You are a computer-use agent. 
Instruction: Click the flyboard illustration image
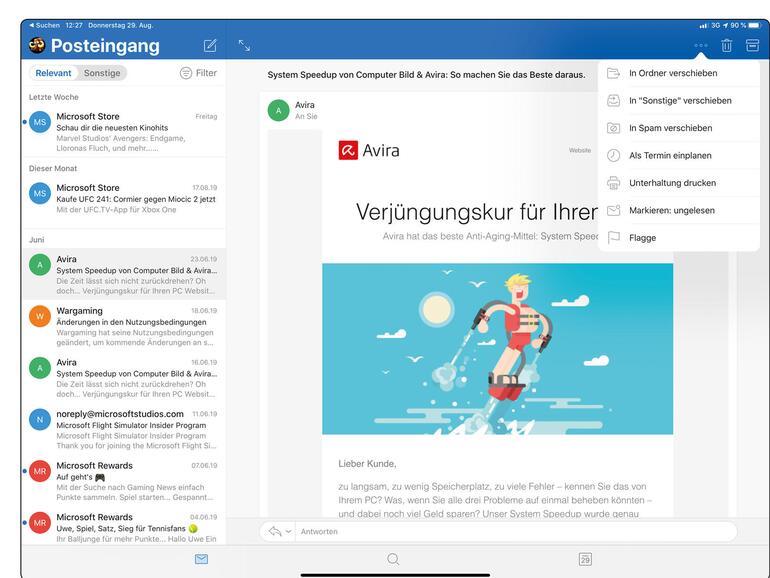[x=497, y=349]
